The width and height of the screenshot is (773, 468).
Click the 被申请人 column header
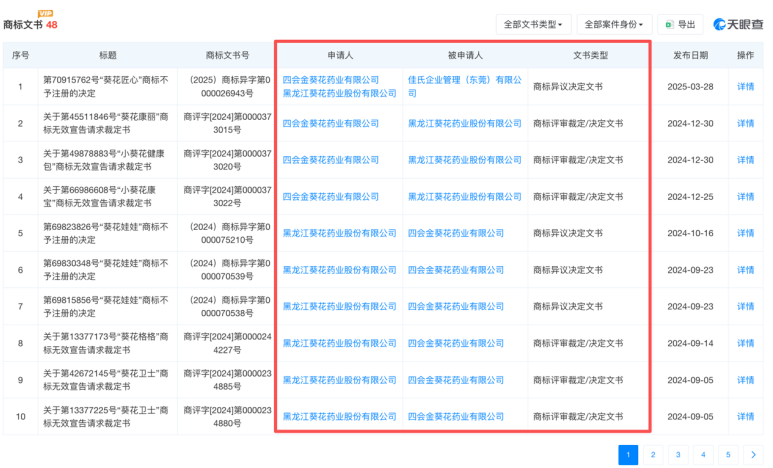(465, 55)
